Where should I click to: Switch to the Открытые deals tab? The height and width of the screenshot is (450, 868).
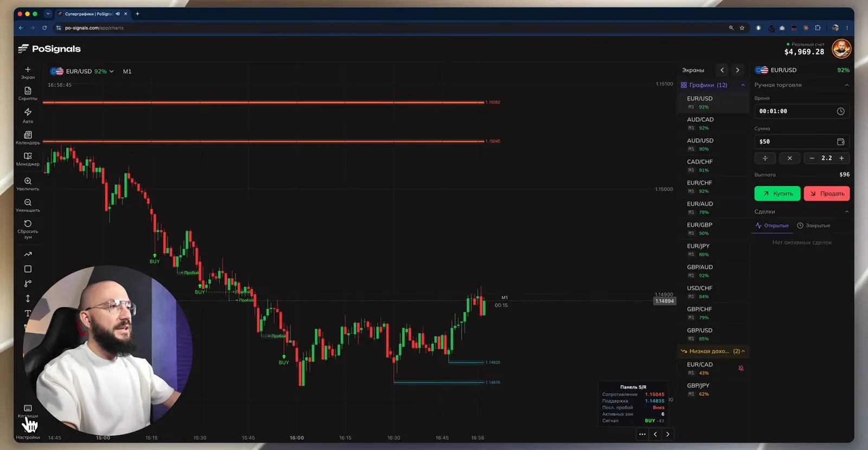click(772, 226)
